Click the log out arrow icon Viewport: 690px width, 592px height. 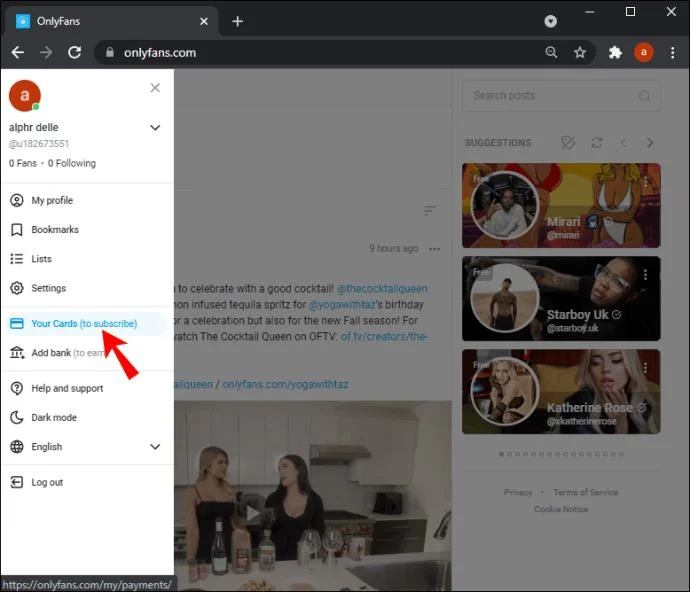tap(17, 482)
